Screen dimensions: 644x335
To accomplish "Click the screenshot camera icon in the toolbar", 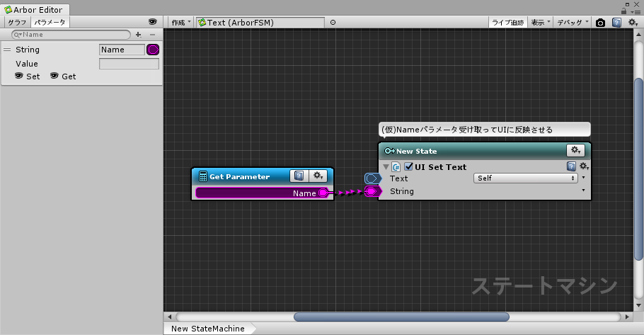I will pos(600,23).
